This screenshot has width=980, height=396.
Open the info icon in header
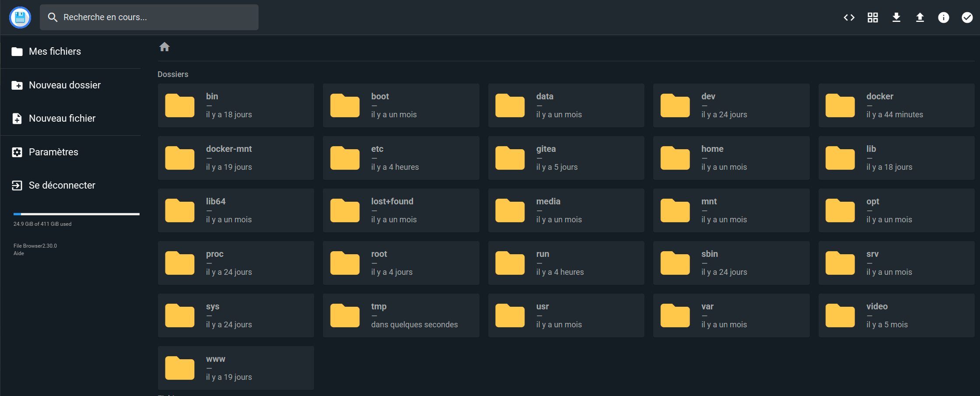click(943, 18)
